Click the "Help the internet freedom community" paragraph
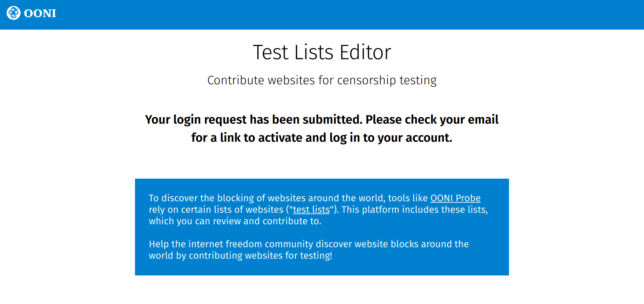 point(309,244)
